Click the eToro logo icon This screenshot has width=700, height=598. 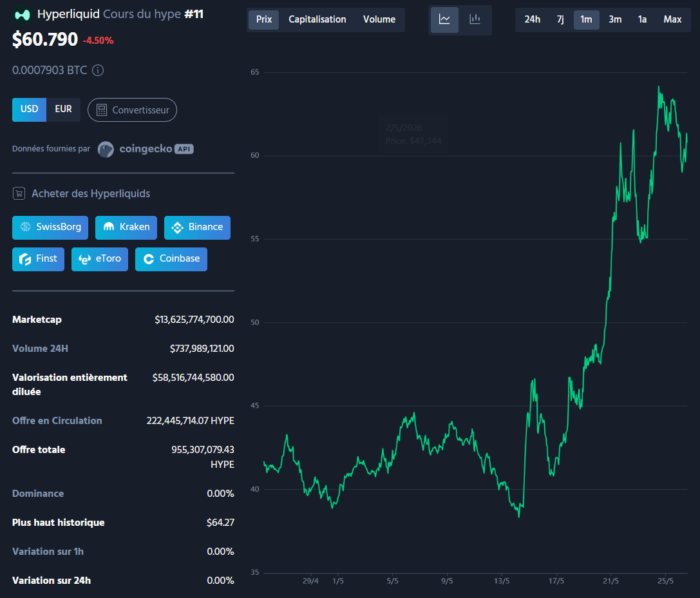tap(84, 259)
